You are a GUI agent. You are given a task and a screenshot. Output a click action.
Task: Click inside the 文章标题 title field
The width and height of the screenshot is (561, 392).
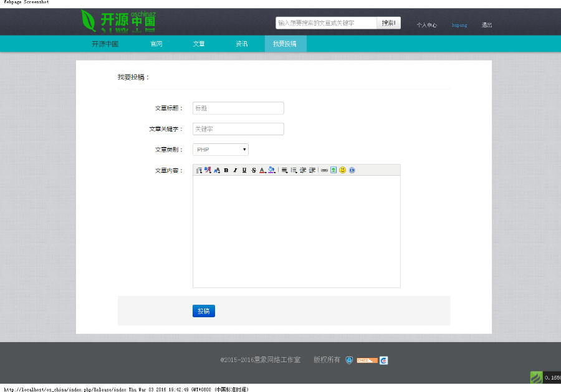[237, 108]
